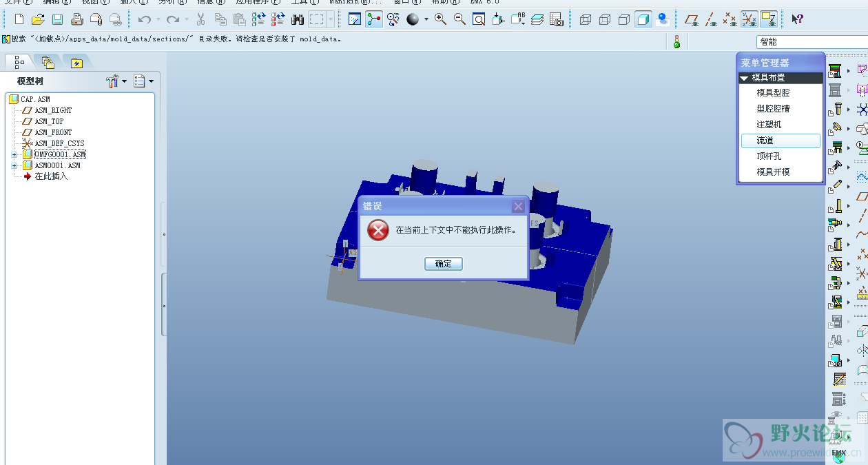Switch to wireframe display mode
The image size is (868, 465).
tap(586, 19)
